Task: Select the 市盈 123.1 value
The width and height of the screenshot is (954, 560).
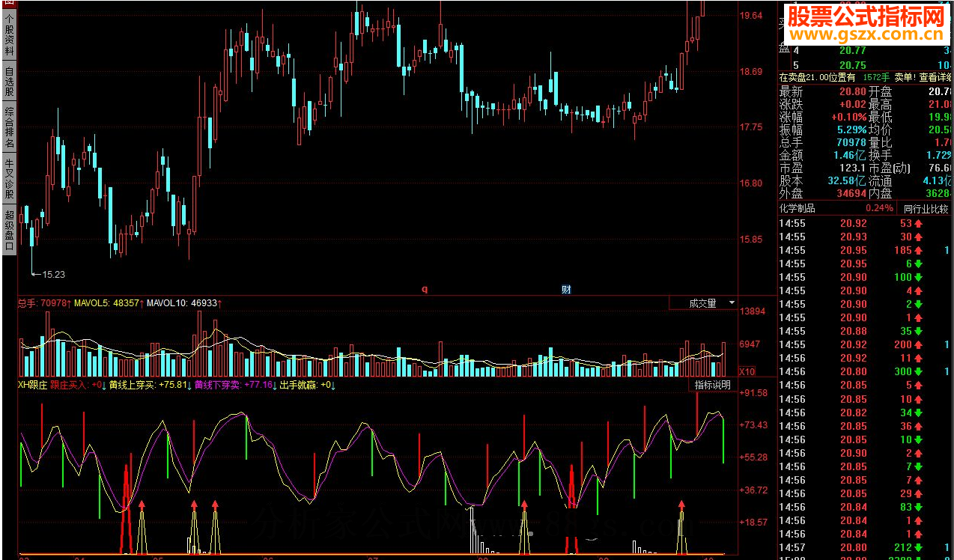Action: [853, 168]
